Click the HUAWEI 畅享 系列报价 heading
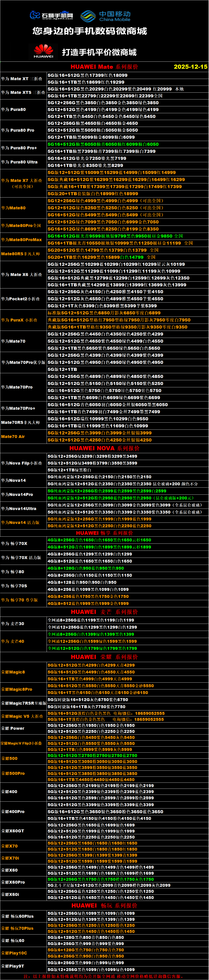 [x=104, y=533]
